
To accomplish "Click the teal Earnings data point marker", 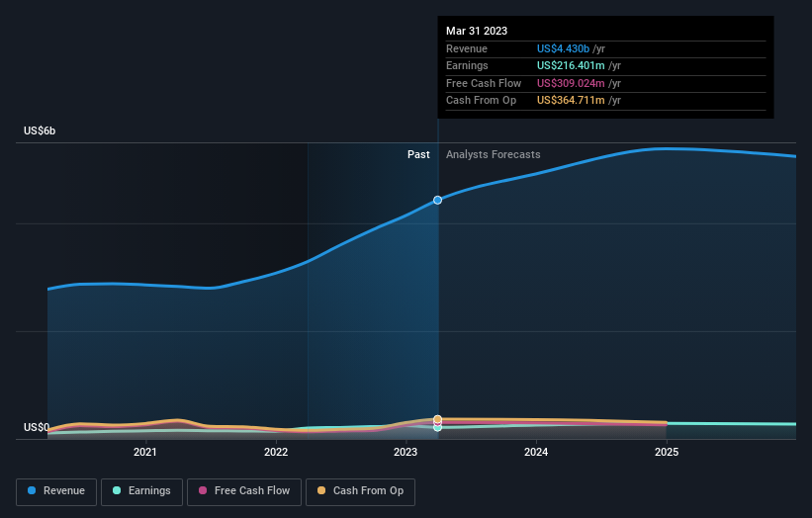I will (437, 427).
